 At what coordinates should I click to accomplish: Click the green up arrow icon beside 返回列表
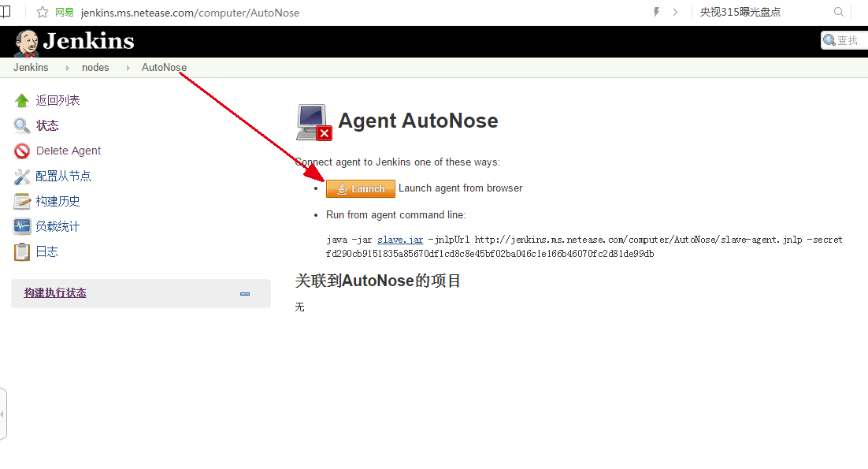pos(21,100)
